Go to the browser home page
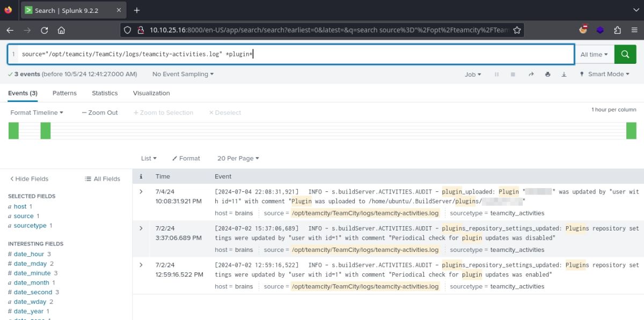This screenshot has width=644, height=320. 61,31
